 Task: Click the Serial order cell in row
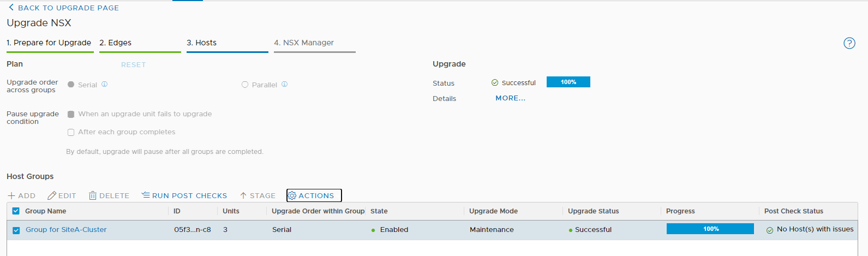[x=282, y=230]
